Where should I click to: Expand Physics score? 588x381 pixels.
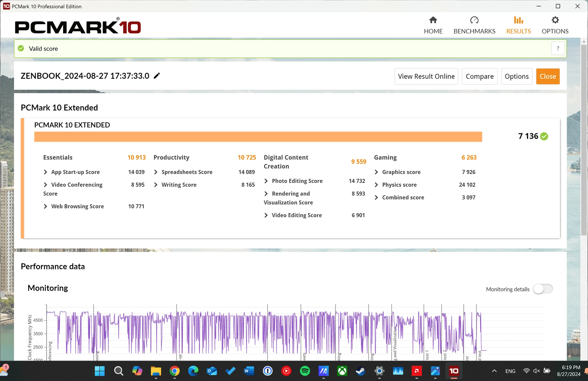(x=376, y=185)
